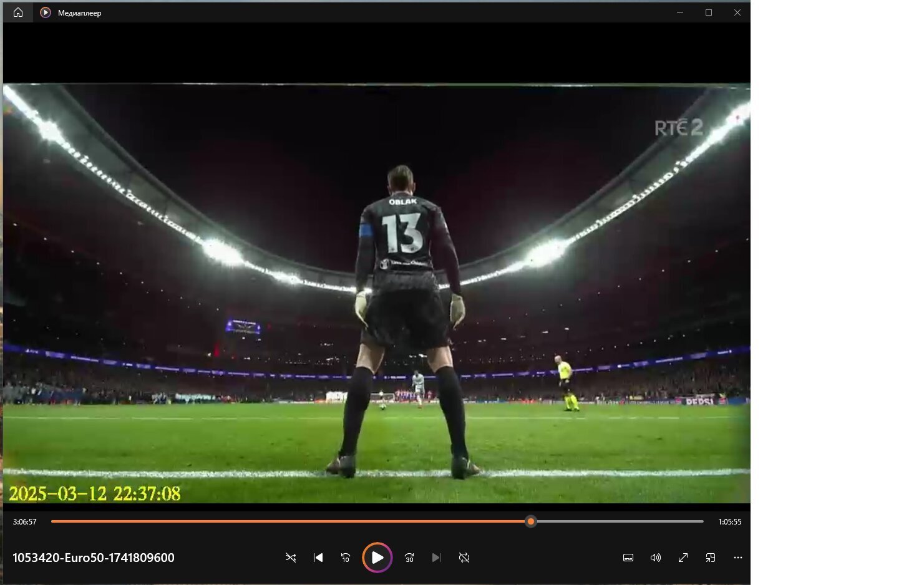Open the subtitles and captions menu
The height and width of the screenshot is (585, 924).
coord(628,558)
